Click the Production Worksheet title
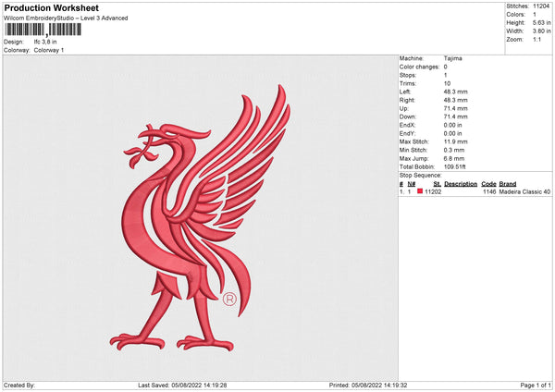This screenshot has width=555, height=392. [x=51, y=7]
